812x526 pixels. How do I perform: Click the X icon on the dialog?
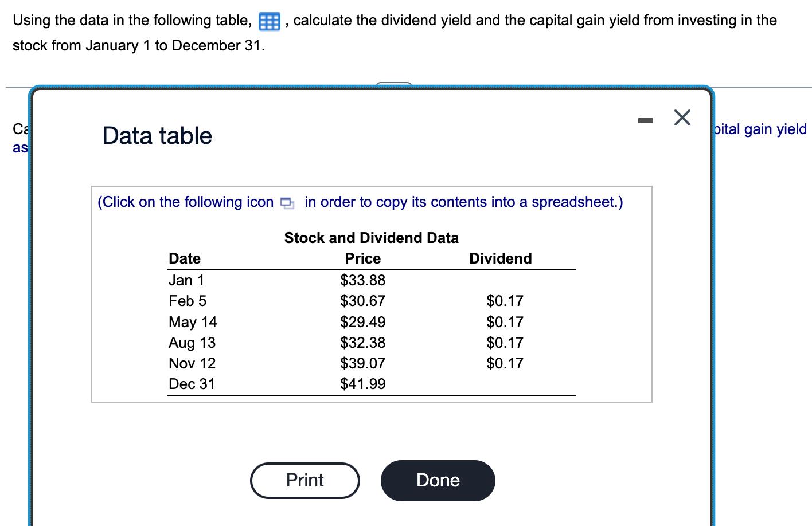pyautogui.click(x=682, y=117)
